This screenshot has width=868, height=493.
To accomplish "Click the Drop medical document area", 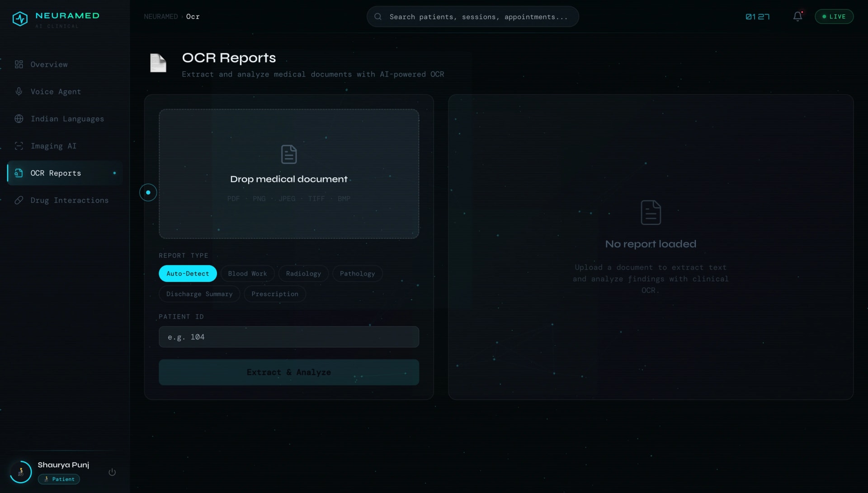I will [x=289, y=174].
